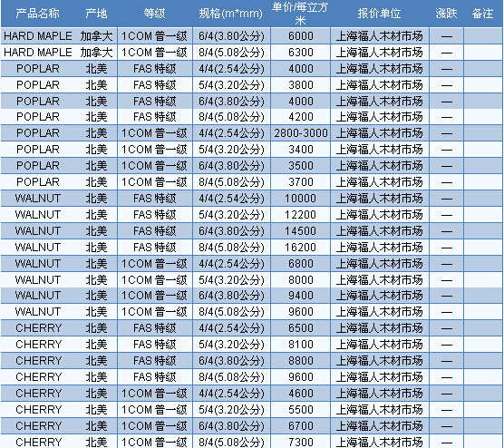This screenshot has height=448, width=504.
Task: Click the 单价/每立方米 header
Action: pyautogui.click(x=300, y=14)
